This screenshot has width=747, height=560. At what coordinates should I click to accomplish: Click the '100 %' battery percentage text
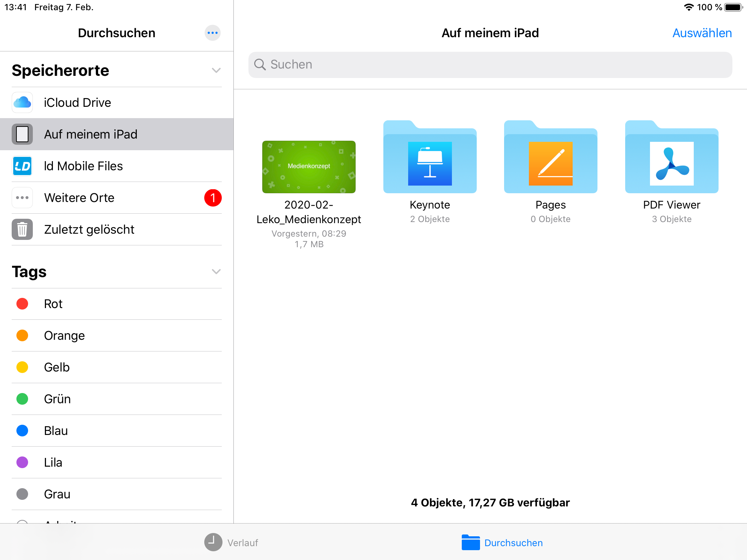click(709, 7)
